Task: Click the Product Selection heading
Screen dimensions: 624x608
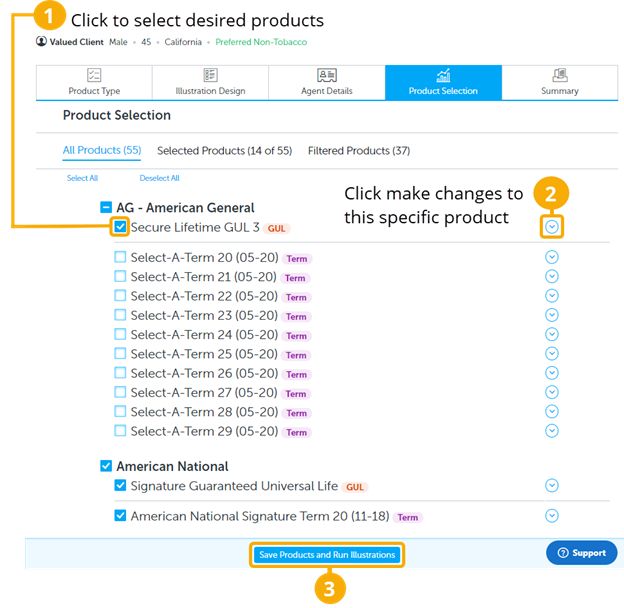Action: [x=117, y=115]
